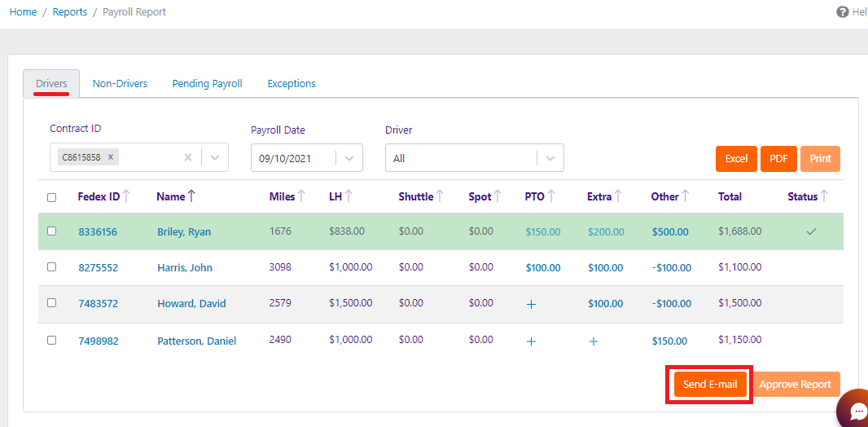Edit Harris, John Other -$100.00

click(672, 268)
